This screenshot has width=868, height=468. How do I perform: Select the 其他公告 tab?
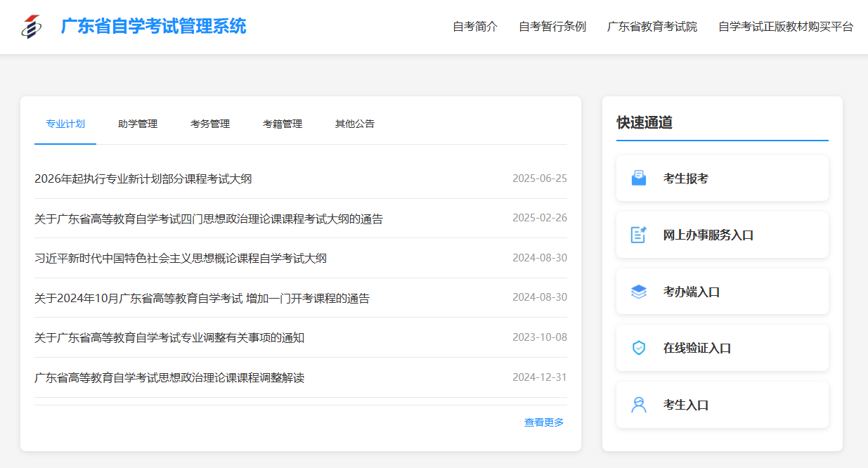point(355,124)
